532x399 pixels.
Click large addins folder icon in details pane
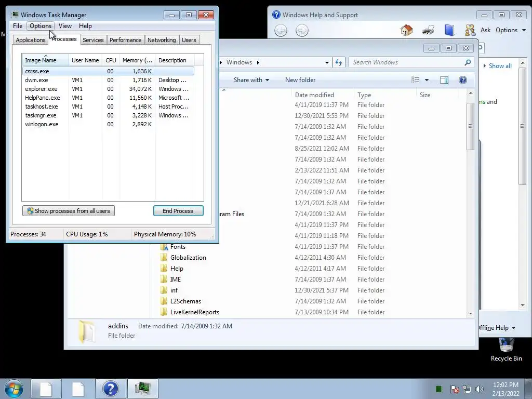[x=87, y=331]
